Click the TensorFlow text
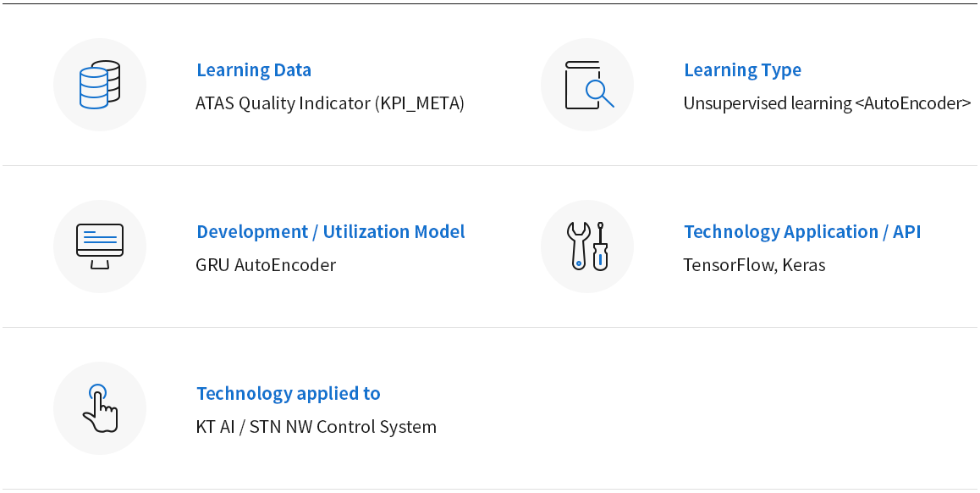This screenshot has width=980, height=493. [728, 265]
